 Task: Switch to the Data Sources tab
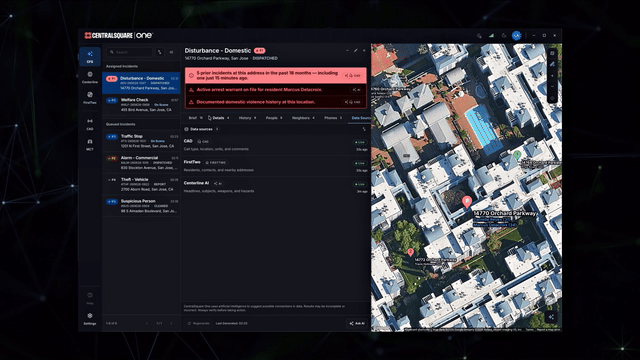point(360,118)
